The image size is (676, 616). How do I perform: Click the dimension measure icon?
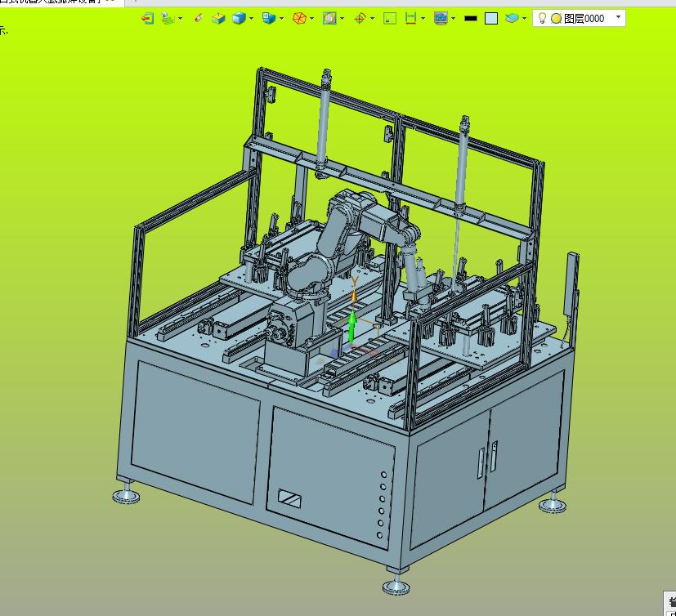pyautogui.click(x=410, y=18)
